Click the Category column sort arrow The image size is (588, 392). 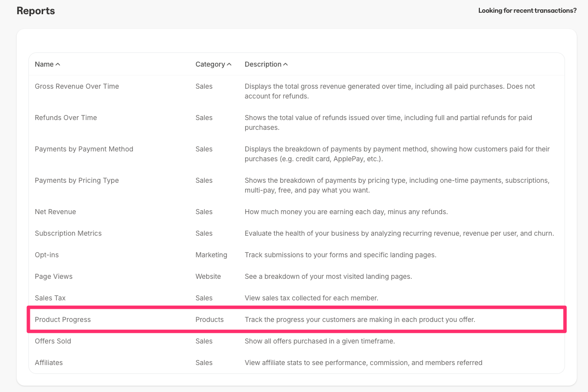point(229,64)
